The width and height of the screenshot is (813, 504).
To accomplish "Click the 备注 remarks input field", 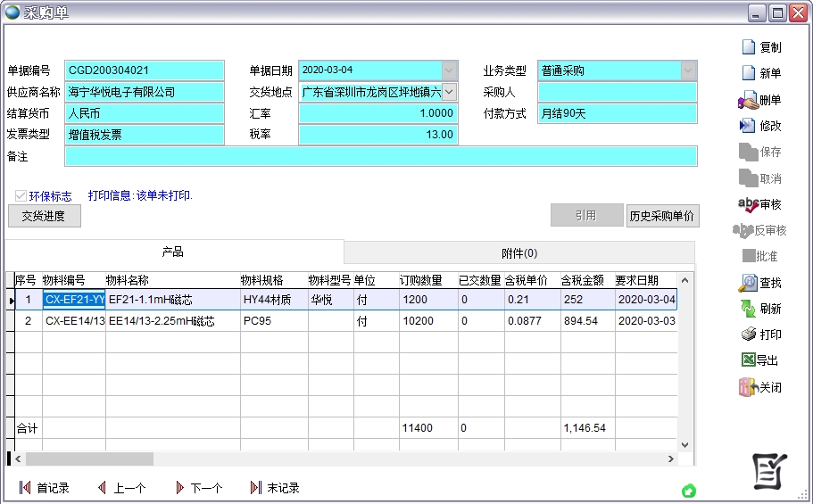I will tap(380, 156).
